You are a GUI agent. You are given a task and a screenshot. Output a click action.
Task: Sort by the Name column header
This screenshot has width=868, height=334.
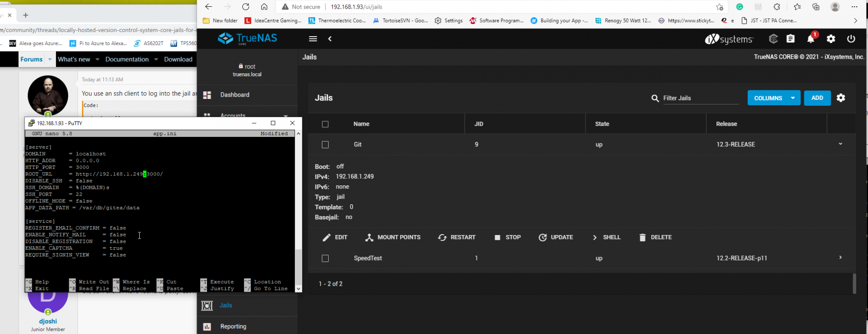point(361,124)
